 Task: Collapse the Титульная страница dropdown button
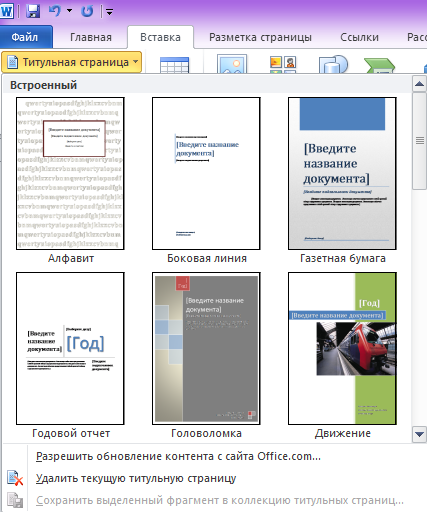point(72,62)
